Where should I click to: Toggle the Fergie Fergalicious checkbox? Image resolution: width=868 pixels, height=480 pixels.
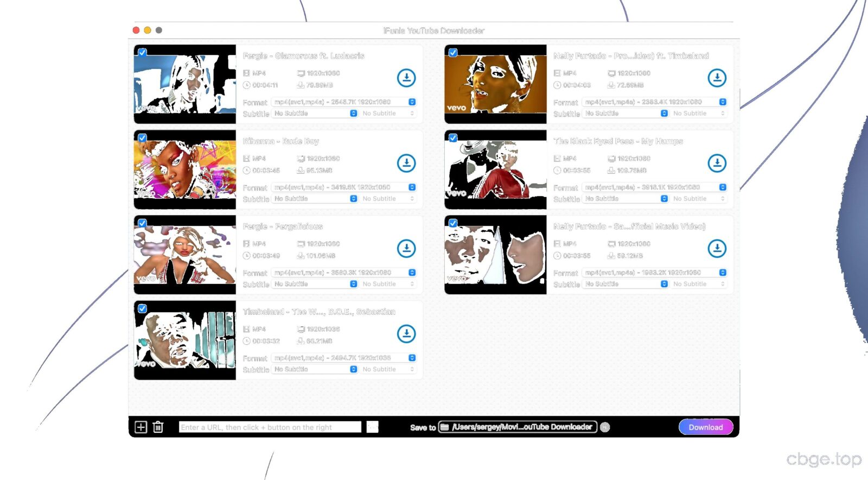[x=142, y=223]
